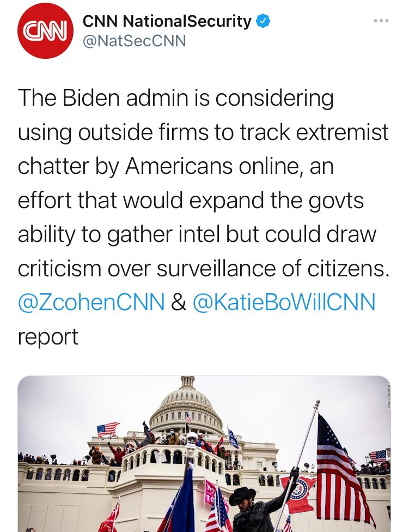Screen dimensions: 397x532
Task: Open the three-dot more options menu
Action: (381, 21)
